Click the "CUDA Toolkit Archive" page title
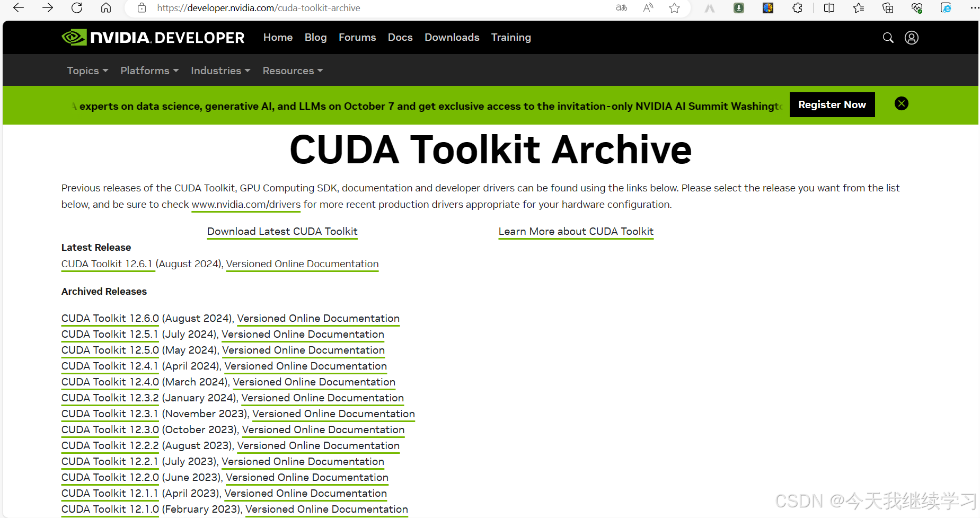 (x=490, y=150)
